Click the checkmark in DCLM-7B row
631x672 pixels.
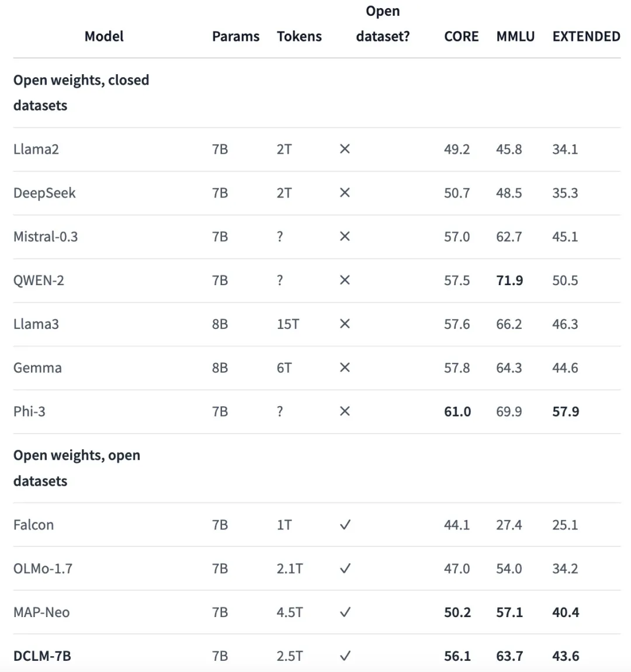pyautogui.click(x=345, y=656)
